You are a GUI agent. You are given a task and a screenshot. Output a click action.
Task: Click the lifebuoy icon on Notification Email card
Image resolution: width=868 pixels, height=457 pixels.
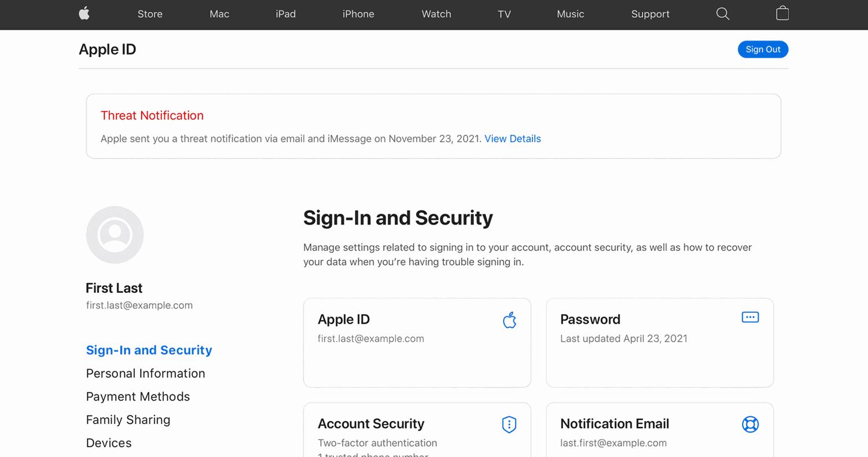tap(750, 425)
